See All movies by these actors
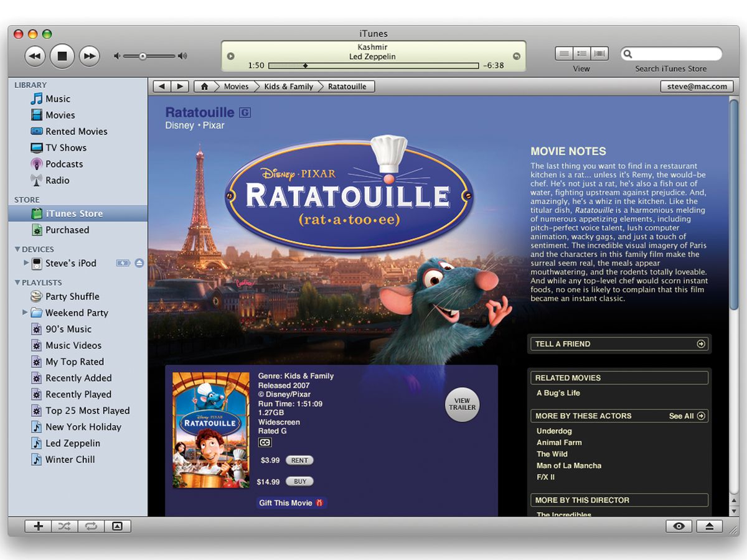The height and width of the screenshot is (560, 747). pyautogui.click(x=687, y=416)
